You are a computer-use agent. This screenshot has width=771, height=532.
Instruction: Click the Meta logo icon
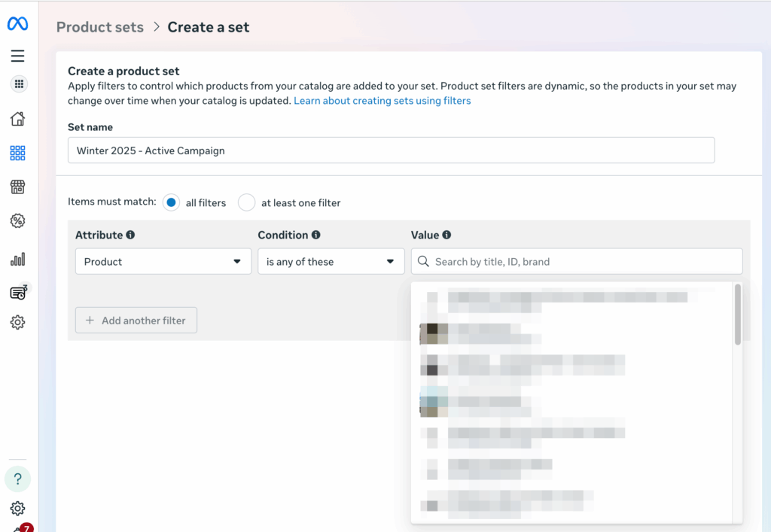click(17, 24)
